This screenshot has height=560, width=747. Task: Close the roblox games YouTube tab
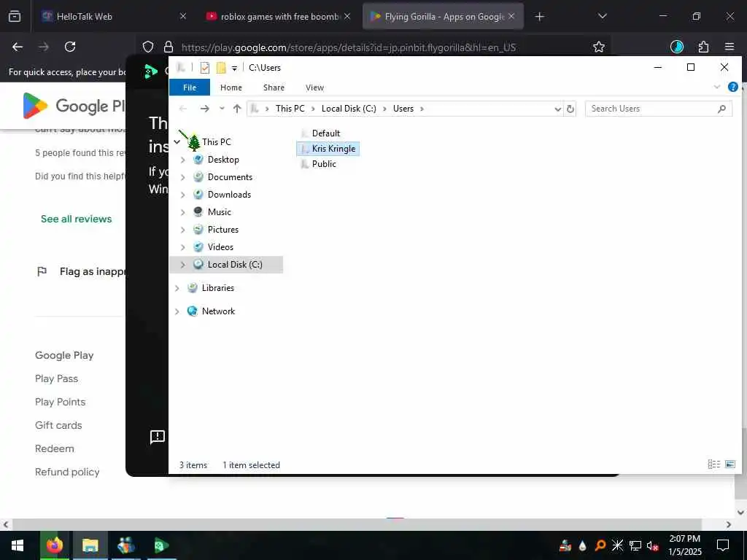coord(347,16)
